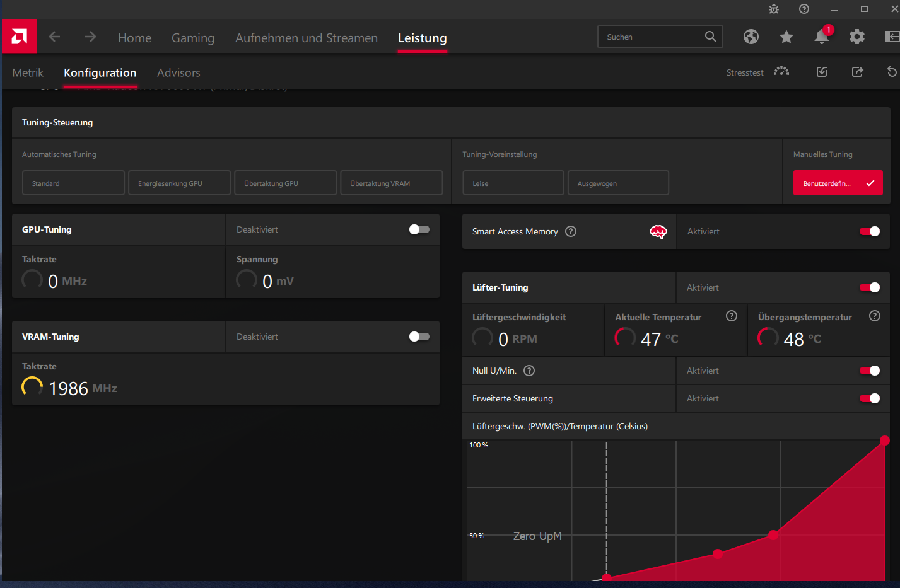Viewport: 900px width, 588px height.
Task: Click the Tuning-Steuerung header
Action: pyautogui.click(x=57, y=122)
